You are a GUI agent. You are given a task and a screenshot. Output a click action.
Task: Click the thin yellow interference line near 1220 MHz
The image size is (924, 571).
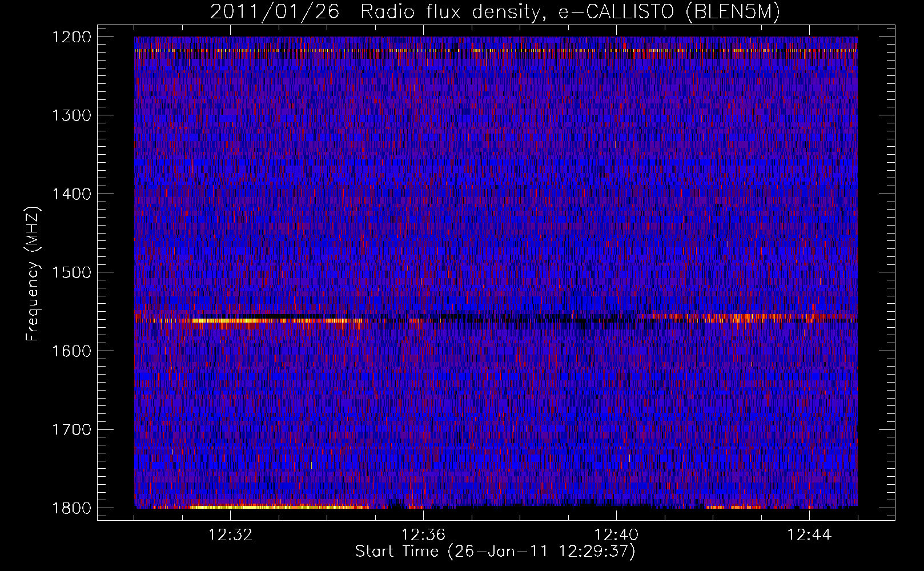click(x=496, y=51)
